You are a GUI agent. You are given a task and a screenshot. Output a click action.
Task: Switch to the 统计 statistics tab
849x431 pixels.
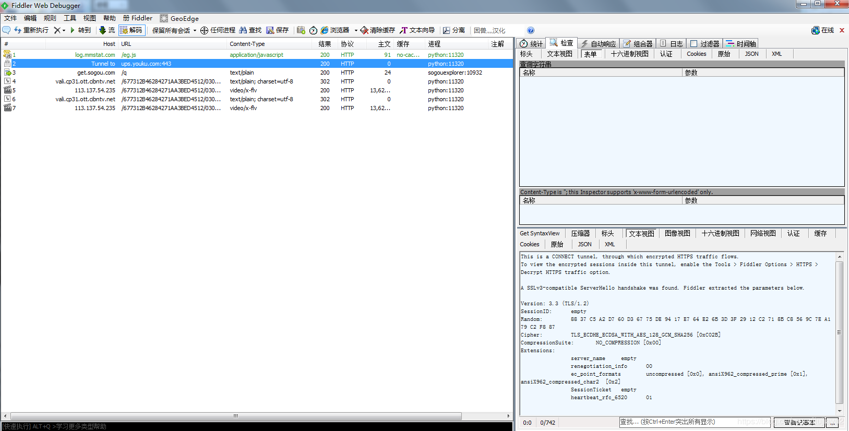(x=531, y=43)
